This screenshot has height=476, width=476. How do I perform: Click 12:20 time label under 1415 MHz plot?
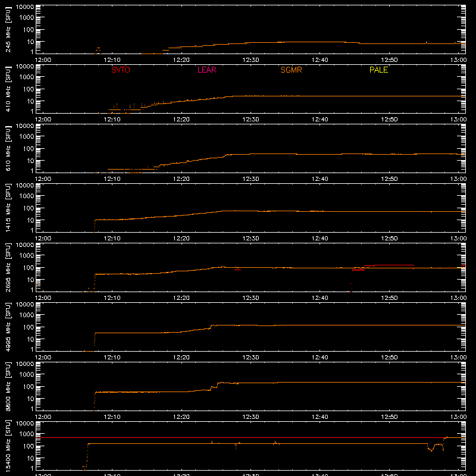coord(181,239)
